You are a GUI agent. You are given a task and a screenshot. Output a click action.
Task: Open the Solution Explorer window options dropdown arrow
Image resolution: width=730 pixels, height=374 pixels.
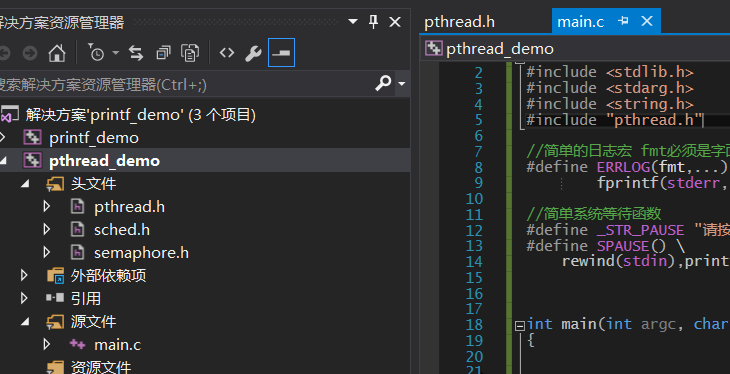[353, 21]
